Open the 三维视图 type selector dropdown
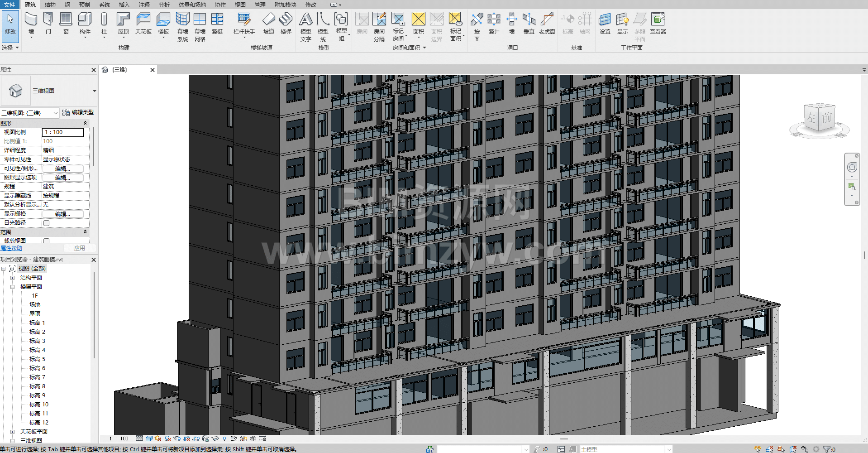This screenshot has height=453, width=868. coord(94,91)
